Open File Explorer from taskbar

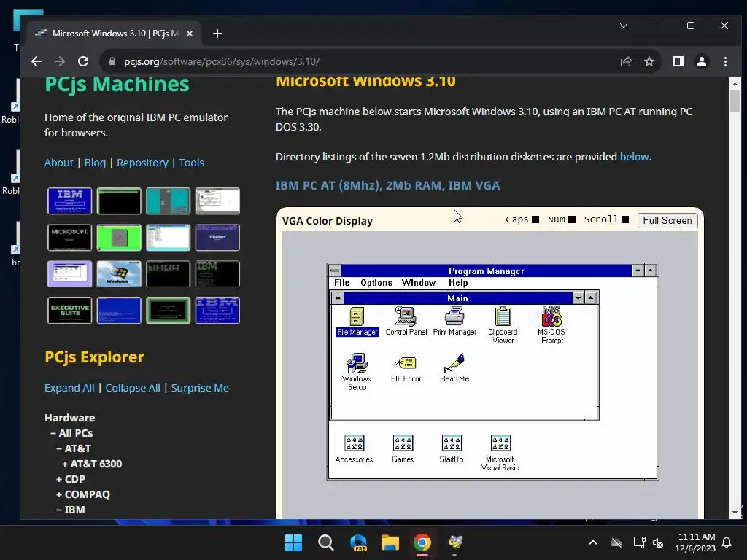click(390, 542)
